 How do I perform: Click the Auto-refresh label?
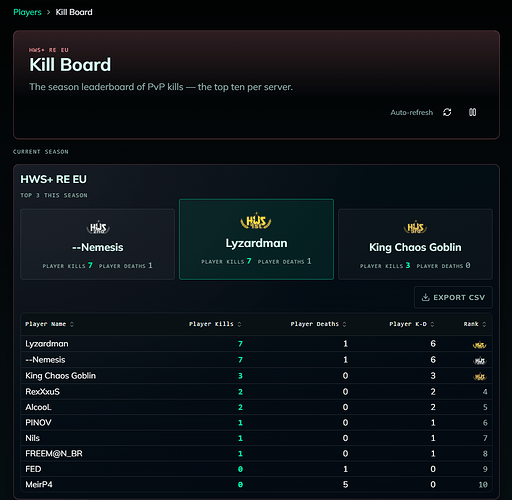pyautogui.click(x=412, y=113)
